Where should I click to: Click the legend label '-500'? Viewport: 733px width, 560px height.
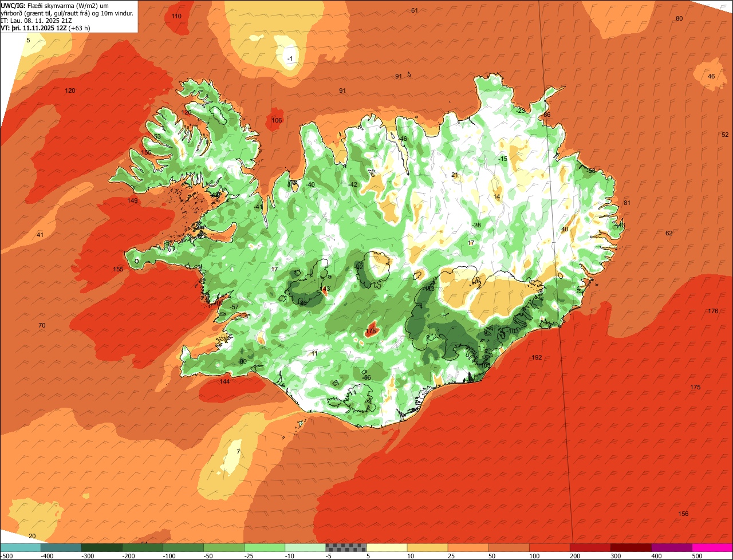6,556
